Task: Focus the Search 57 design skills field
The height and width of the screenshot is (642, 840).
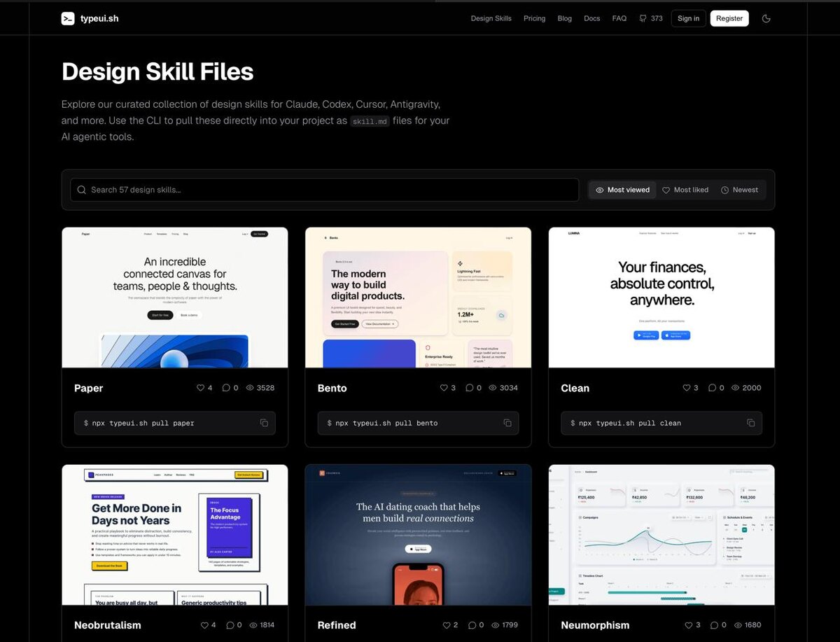Action: click(325, 190)
